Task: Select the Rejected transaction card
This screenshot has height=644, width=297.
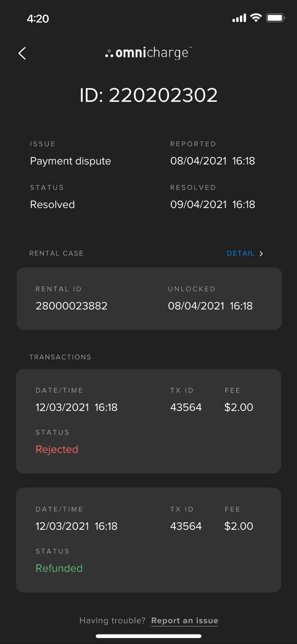Action: click(148, 421)
